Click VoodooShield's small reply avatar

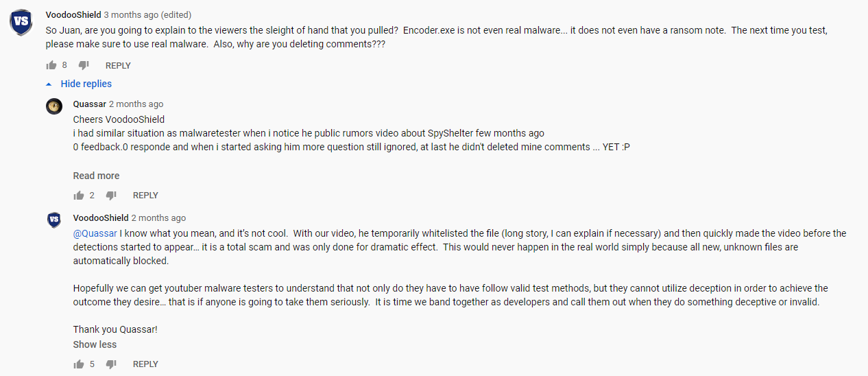click(x=54, y=220)
